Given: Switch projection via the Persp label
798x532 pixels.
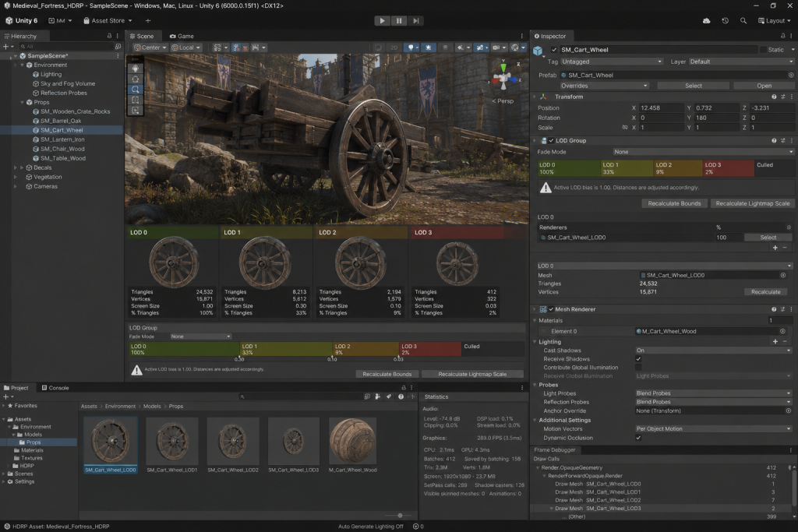Looking at the screenshot, I should point(503,100).
